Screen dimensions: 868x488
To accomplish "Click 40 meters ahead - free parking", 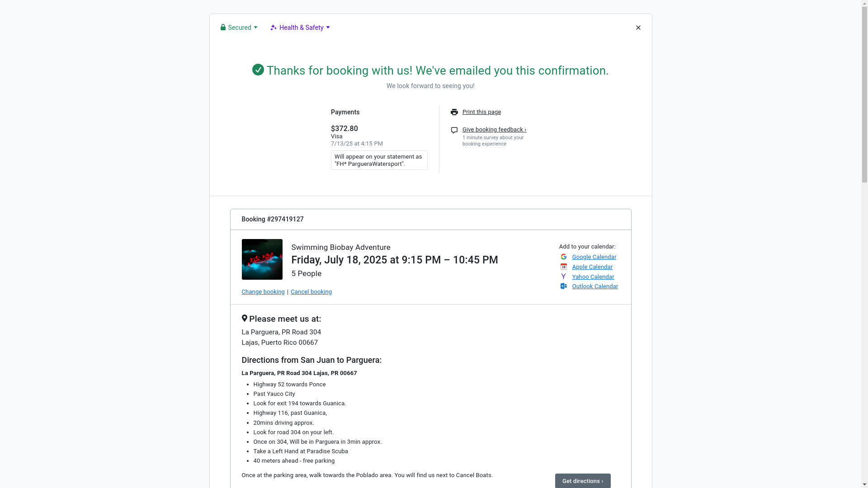I will coord(294,461).
